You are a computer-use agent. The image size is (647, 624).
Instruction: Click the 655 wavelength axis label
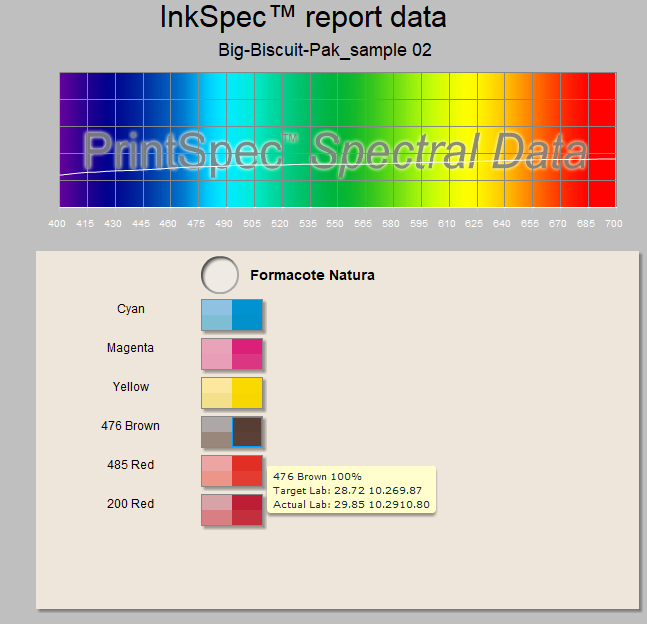[529, 224]
